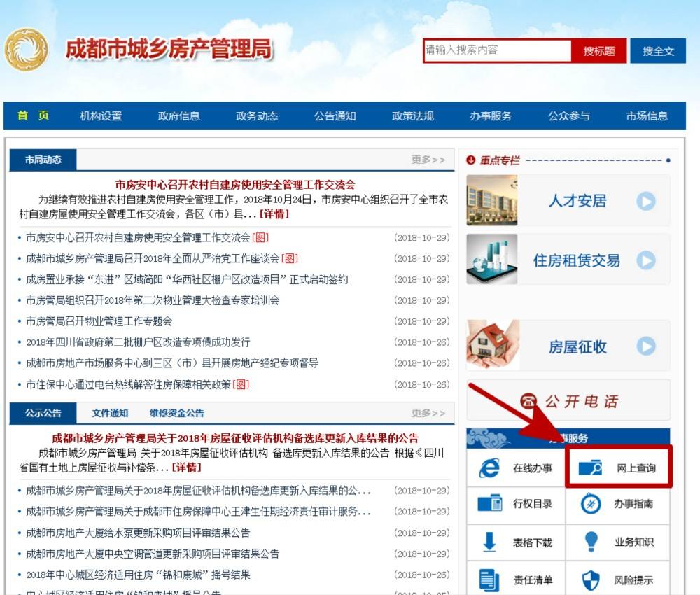700x595 pixels.
Task: Open notice 成都市房地产大厦中央空调管道更新采购项目评审结果公告
Action: tap(153, 554)
